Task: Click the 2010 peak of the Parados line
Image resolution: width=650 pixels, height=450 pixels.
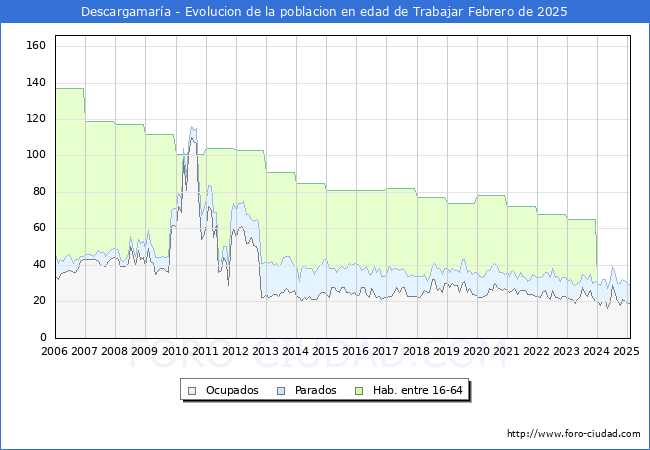Action: (192, 127)
